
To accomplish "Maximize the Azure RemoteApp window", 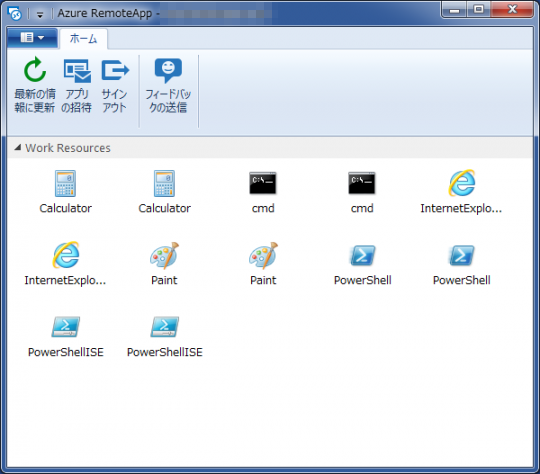I will coord(479,9).
